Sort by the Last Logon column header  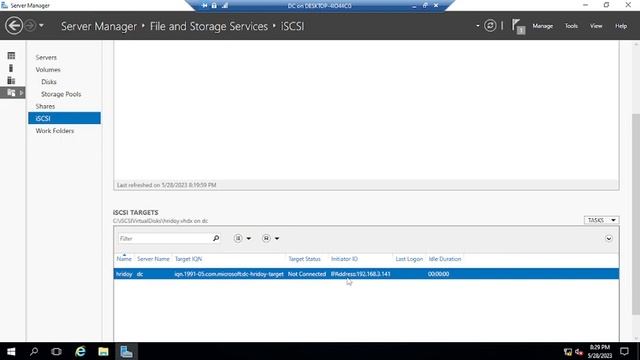click(409, 259)
